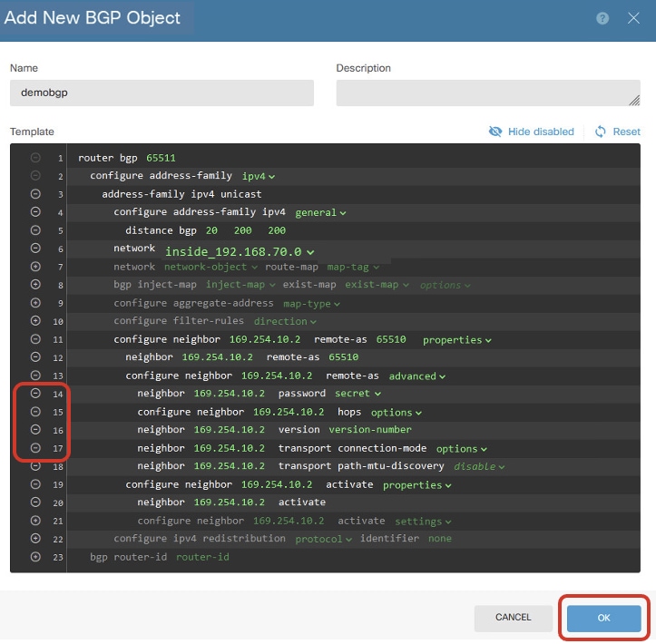
Task: Open line 8 options dropdown
Action: pos(445,286)
